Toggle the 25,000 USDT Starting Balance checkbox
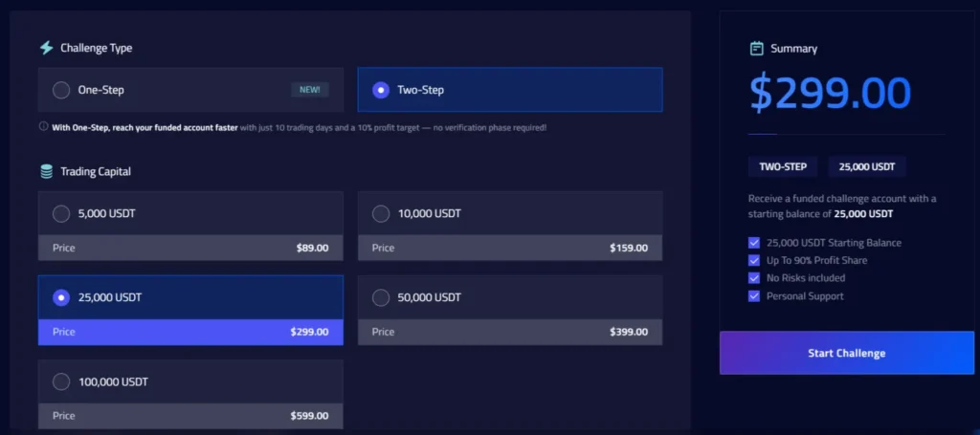Image resolution: width=980 pixels, height=435 pixels. pos(754,243)
